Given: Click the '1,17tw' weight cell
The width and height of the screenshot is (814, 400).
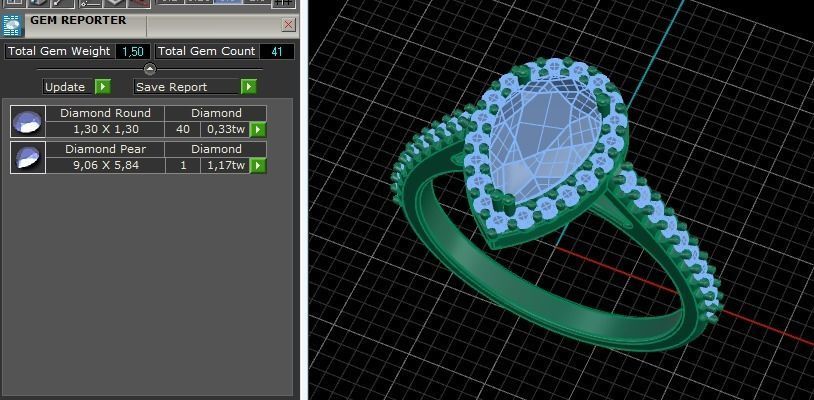Looking at the screenshot, I should pyautogui.click(x=226, y=165).
